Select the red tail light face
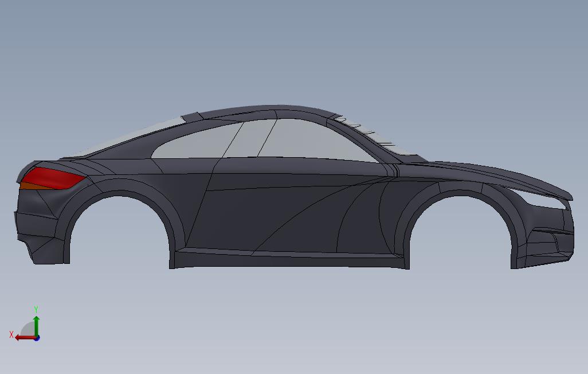The width and height of the screenshot is (588, 374). [54, 178]
